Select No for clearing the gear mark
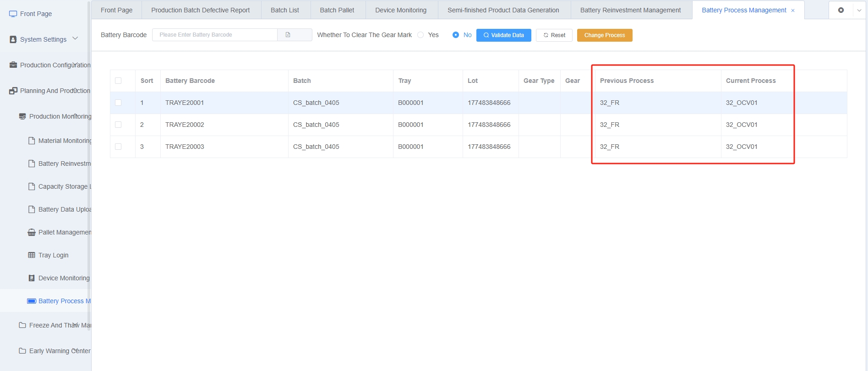The image size is (868, 371). pos(456,35)
